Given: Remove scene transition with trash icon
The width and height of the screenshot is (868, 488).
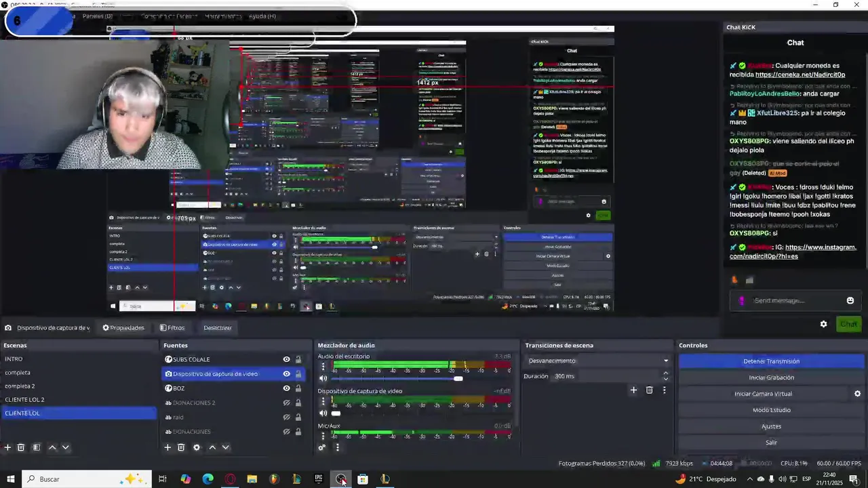Looking at the screenshot, I should point(649,390).
